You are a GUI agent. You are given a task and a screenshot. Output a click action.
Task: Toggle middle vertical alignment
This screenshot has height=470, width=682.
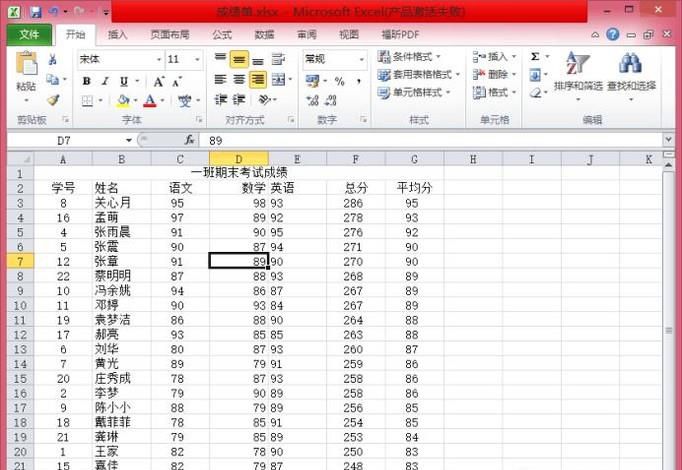click(239, 60)
